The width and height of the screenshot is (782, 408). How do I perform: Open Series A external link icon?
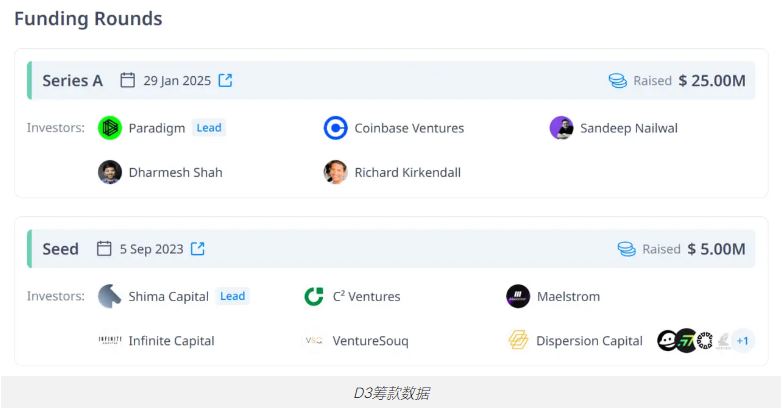(225, 80)
